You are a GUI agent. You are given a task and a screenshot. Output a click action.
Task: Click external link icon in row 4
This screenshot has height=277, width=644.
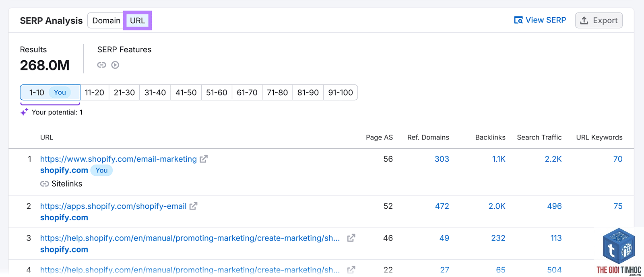[351, 270]
